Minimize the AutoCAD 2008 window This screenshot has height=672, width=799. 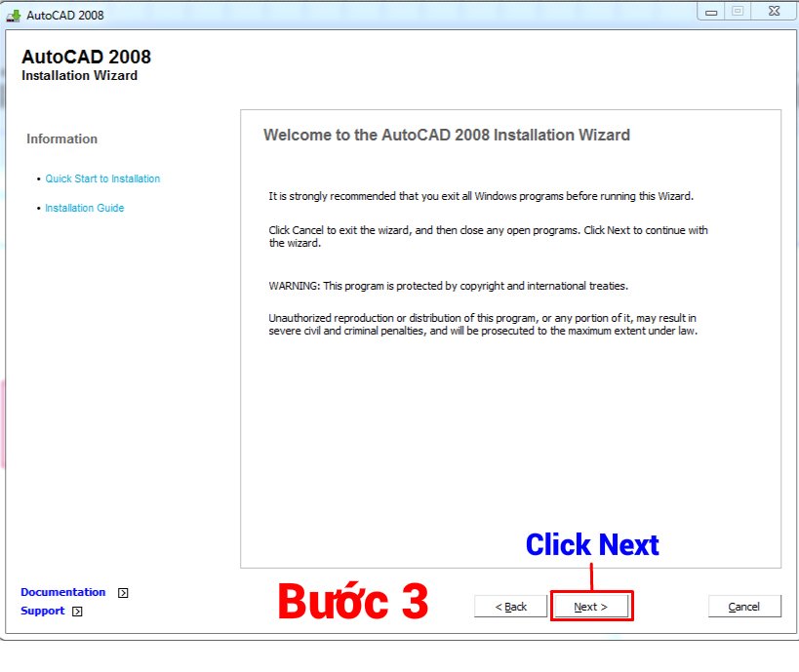711,11
